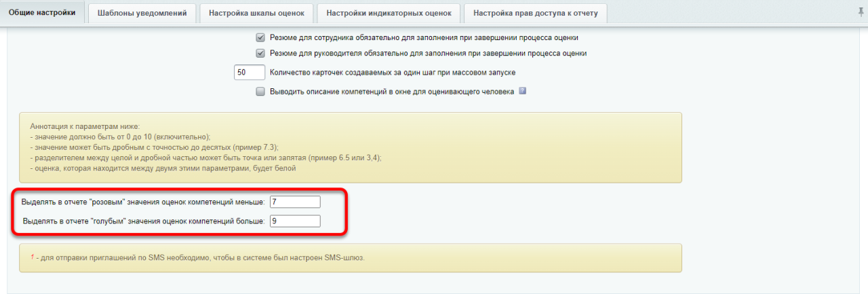Click the "Выделять в отчете голубым" label
This screenshot has width=868, height=294.
click(144, 221)
